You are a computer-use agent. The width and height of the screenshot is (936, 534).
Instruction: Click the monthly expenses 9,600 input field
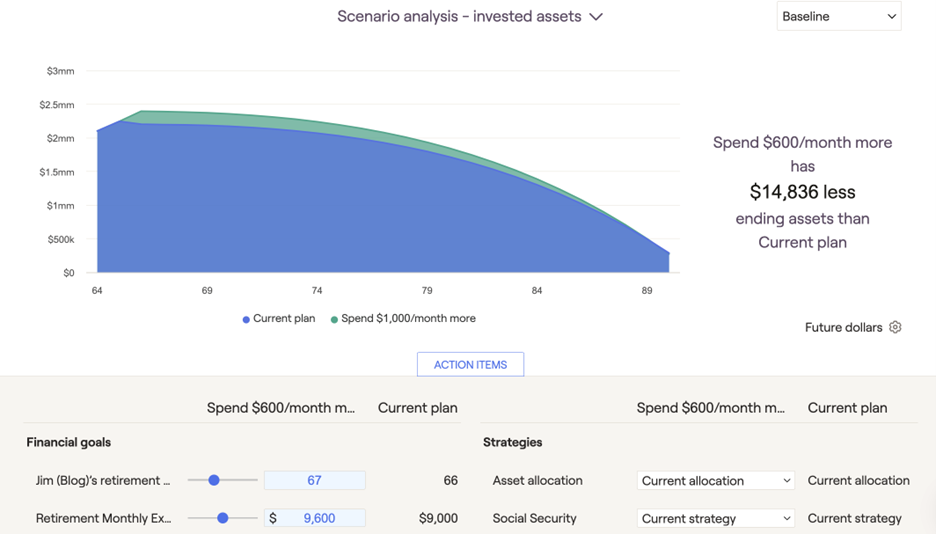pos(320,519)
